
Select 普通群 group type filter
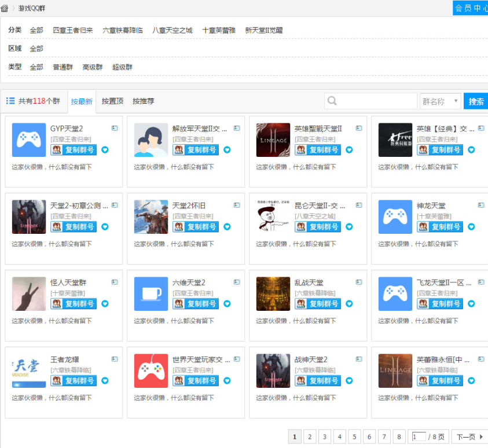[x=63, y=67]
